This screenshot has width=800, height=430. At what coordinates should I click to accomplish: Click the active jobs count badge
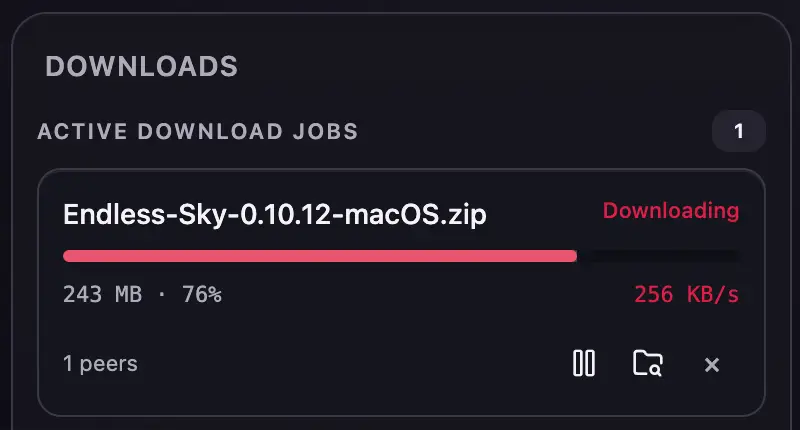click(x=738, y=131)
